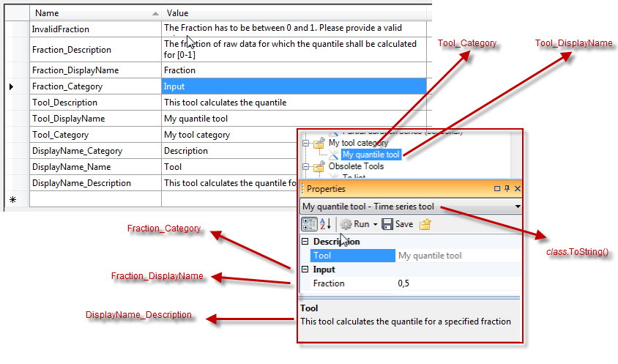Click the Save floppy disk icon
The image size is (618, 364).
coord(388,224)
